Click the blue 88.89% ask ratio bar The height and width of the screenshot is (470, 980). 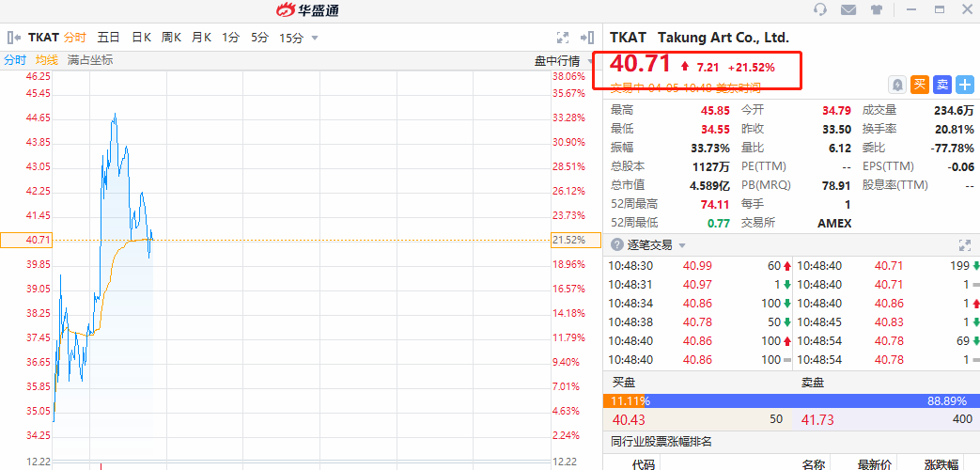813,401
